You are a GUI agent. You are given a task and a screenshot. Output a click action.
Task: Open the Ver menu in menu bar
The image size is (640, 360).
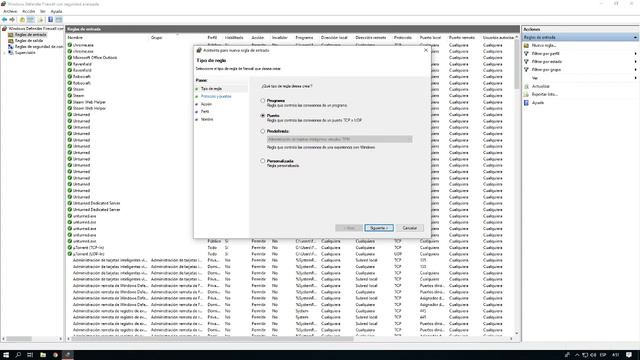coord(42,11)
